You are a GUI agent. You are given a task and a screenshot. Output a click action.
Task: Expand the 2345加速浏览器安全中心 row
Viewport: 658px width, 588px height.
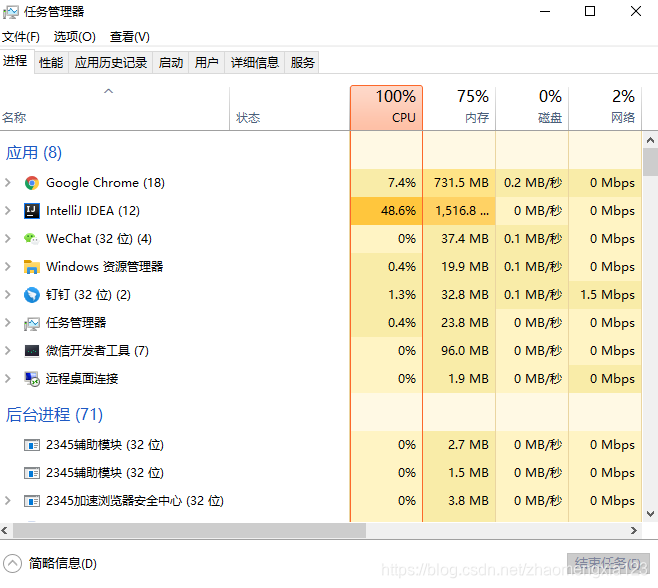point(8,500)
